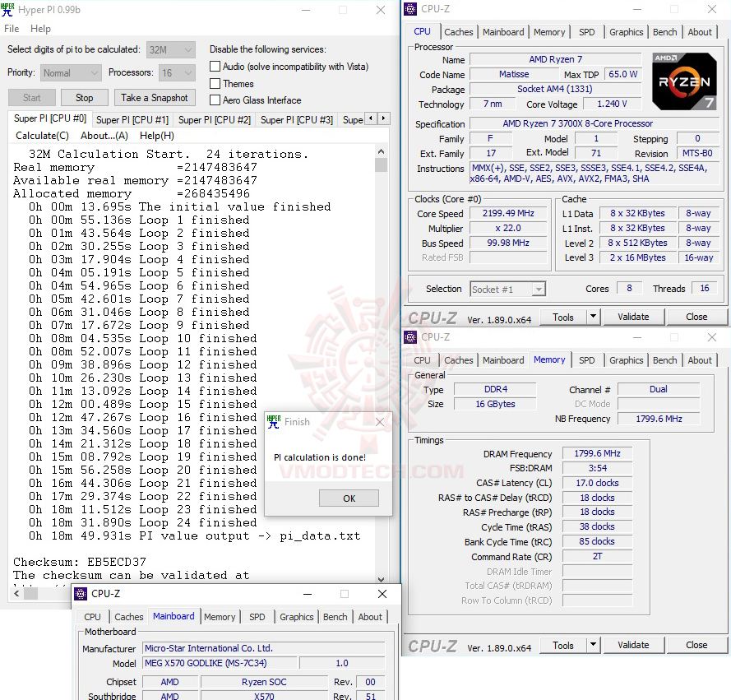Screen dimensions: 731x700
Task: Open SPD tab in top CPU-Z window
Action: (x=587, y=32)
